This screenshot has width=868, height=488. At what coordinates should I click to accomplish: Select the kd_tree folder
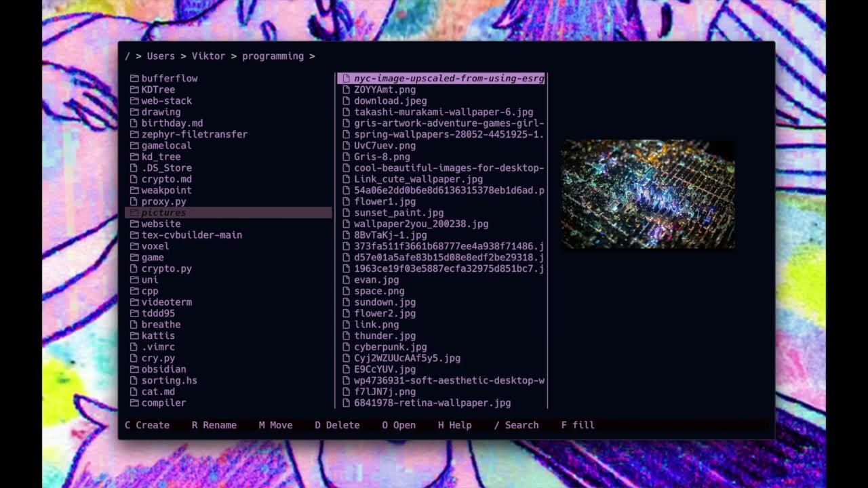click(161, 157)
